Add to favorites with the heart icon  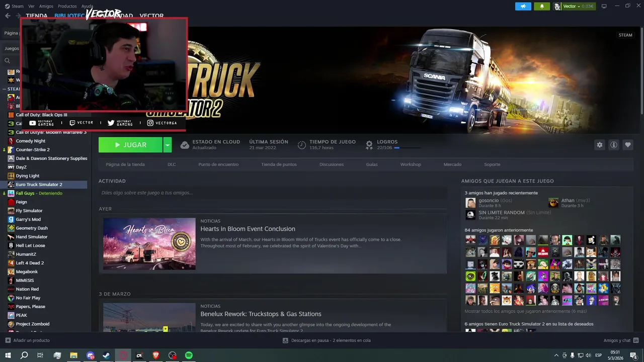point(628,145)
